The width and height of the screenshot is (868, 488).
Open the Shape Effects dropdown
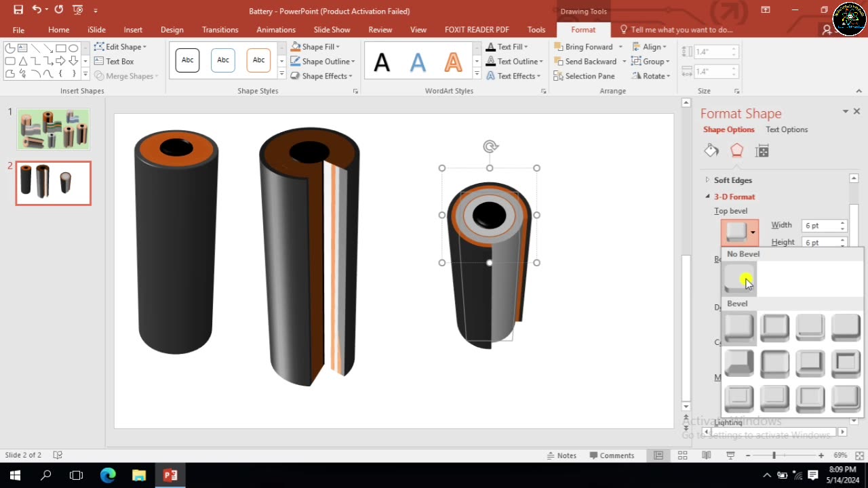[321, 76]
